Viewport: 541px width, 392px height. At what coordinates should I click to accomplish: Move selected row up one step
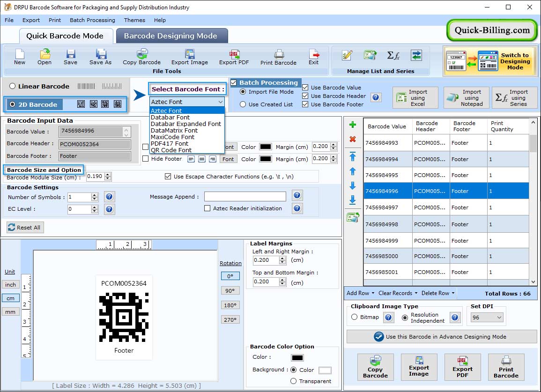click(x=353, y=171)
